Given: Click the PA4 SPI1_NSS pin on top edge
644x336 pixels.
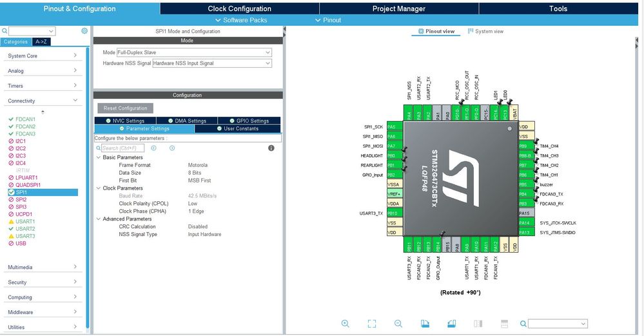Looking at the screenshot, I should [409, 113].
